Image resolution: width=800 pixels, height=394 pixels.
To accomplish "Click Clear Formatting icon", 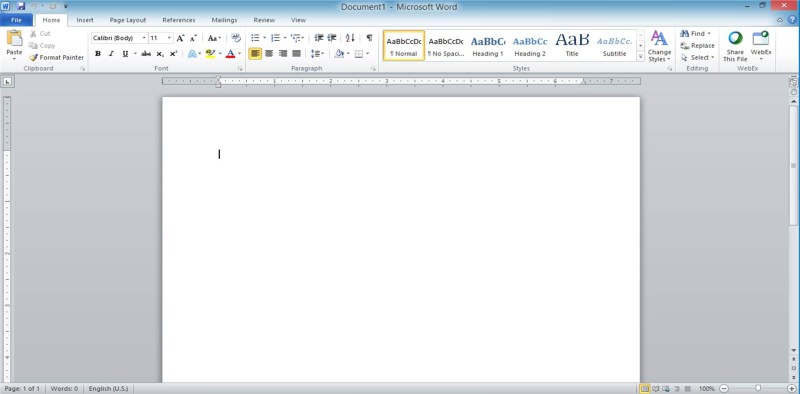I will [x=236, y=38].
